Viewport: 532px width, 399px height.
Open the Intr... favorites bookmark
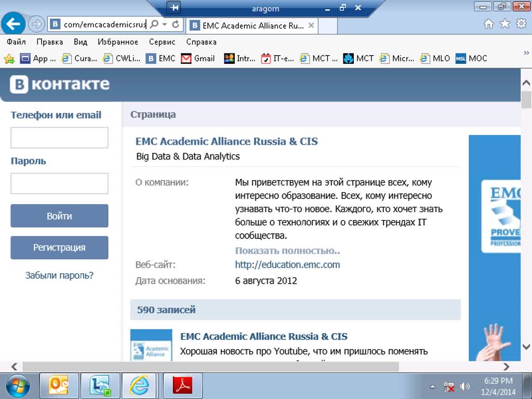coord(240,59)
